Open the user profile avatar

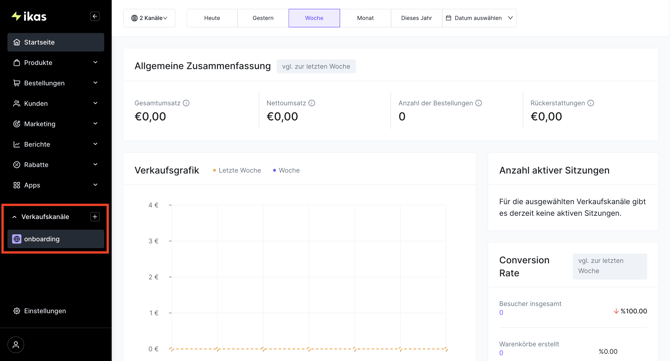click(16, 345)
